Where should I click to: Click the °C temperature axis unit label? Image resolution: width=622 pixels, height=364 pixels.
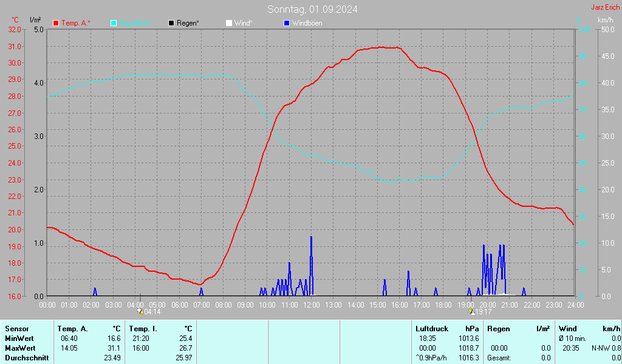point(15,20)
